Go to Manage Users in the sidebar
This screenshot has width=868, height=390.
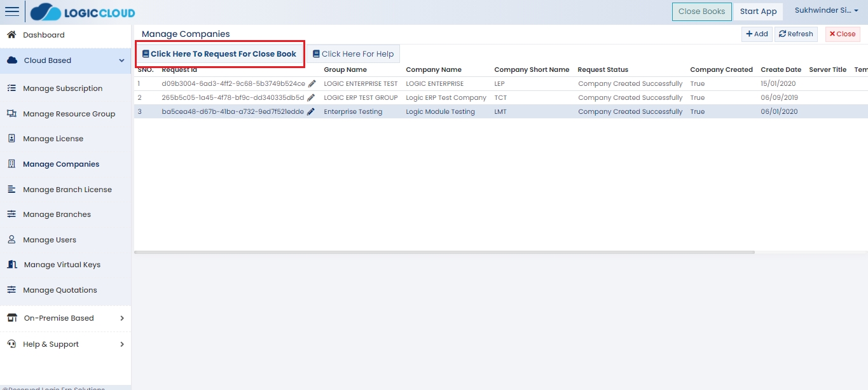point(49,240)
